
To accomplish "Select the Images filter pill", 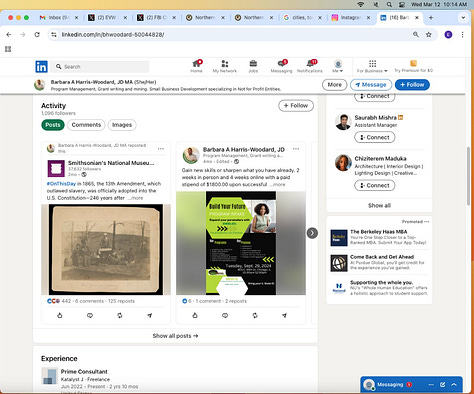I will coord(122,125).
